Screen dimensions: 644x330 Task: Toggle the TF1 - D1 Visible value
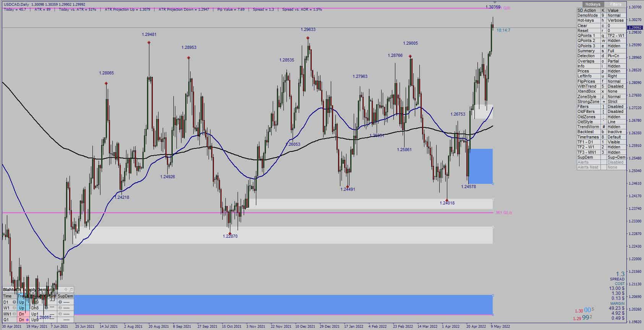pyautogui.click(x=616, y=142)
